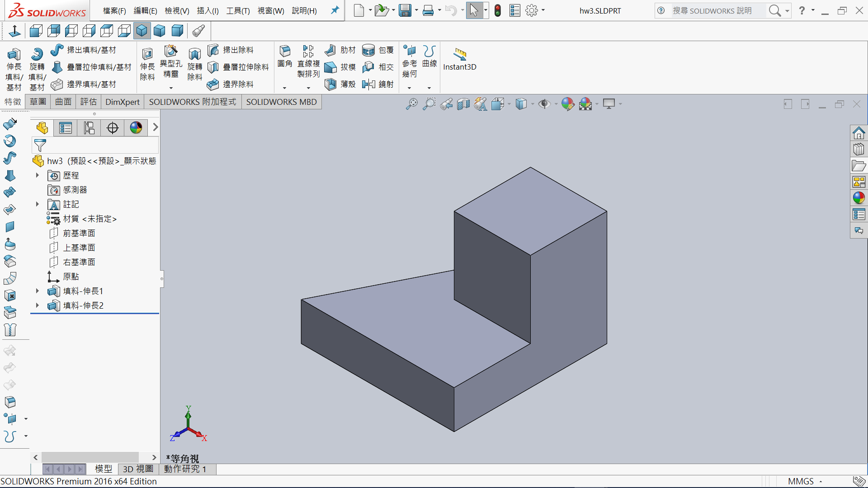
Task: Expand the 註記 annotations folder
Action: coord(38,204)
